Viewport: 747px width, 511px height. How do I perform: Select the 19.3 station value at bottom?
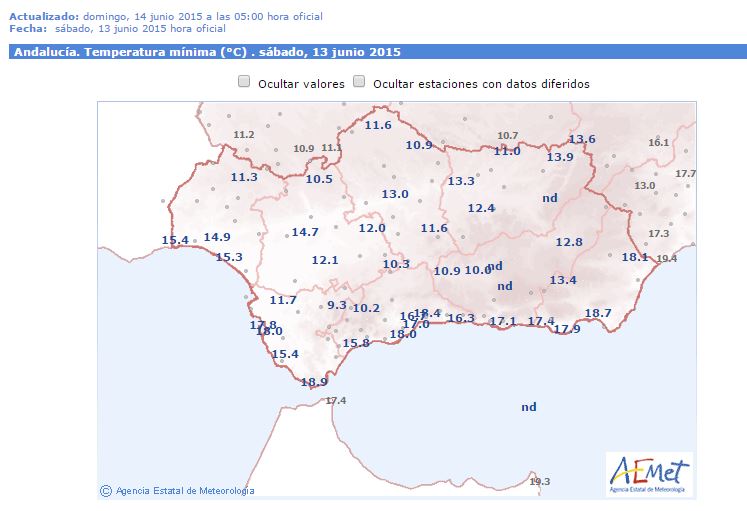coord(540,481)
